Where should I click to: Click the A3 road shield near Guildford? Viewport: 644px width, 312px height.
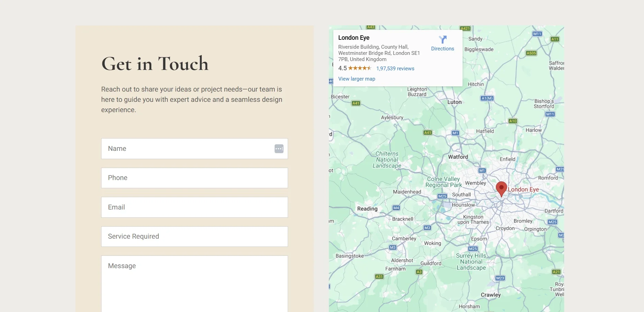tap(419, 272)
